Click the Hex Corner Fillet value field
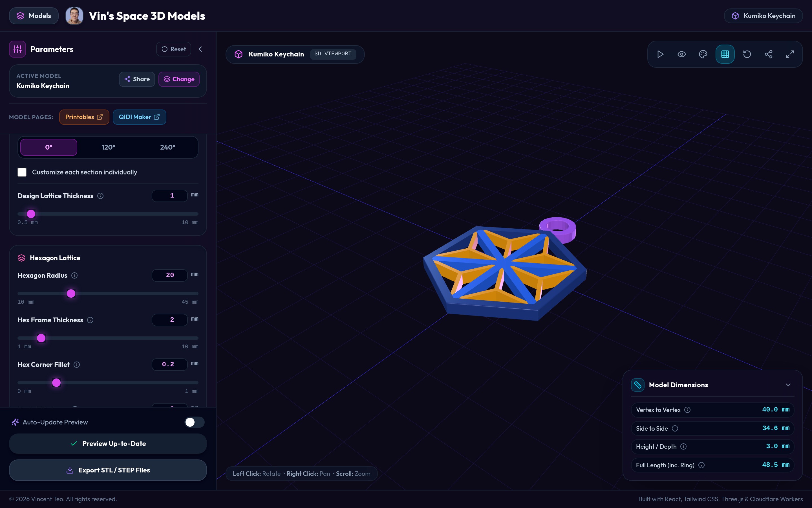Screen dimensions: 812x508 (x=170, y=365)
